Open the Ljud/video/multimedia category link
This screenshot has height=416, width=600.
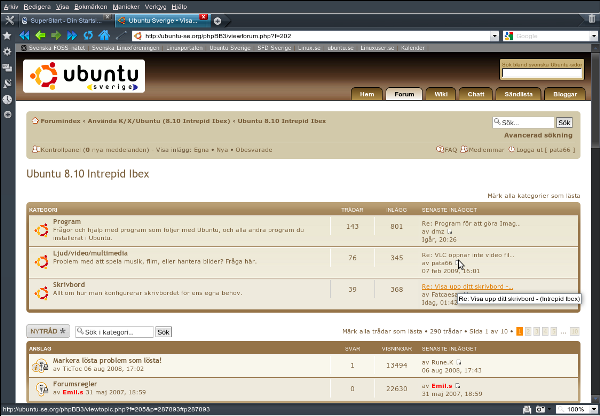tap(90, 253)
